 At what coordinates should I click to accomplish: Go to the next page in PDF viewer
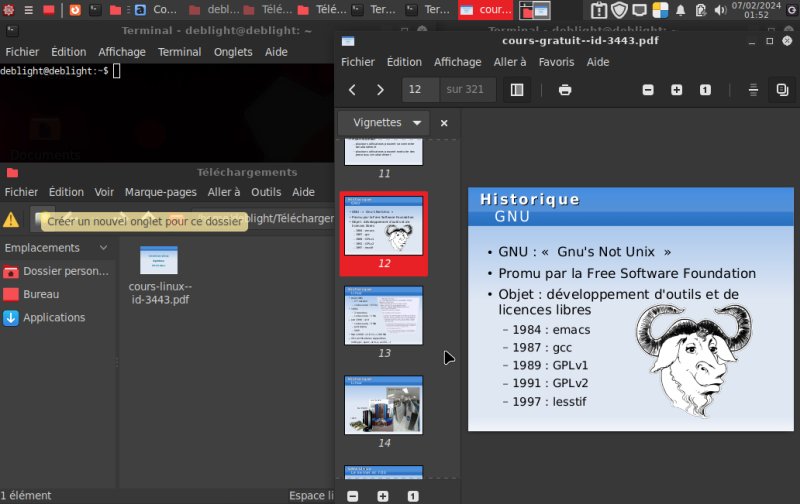tap(380, 90)
